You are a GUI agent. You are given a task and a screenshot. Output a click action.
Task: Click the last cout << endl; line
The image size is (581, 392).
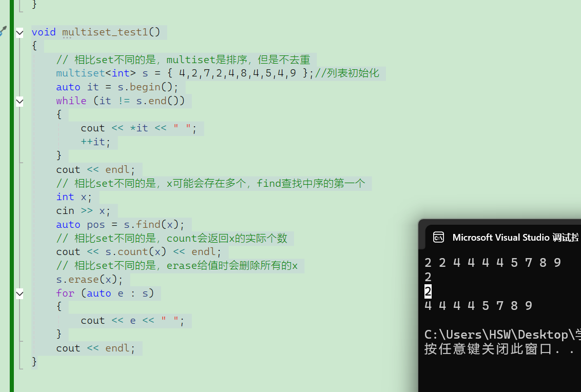coord(95,348)
